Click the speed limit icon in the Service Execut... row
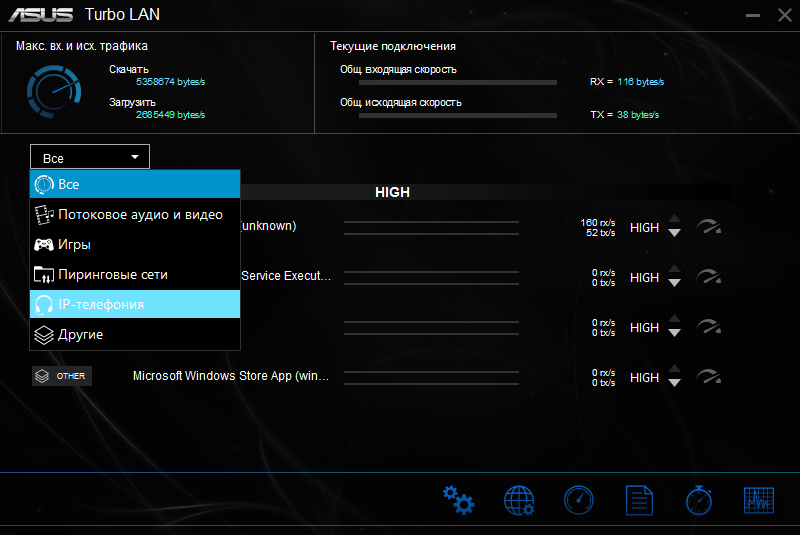800x535 pixels. coord(709,276)
